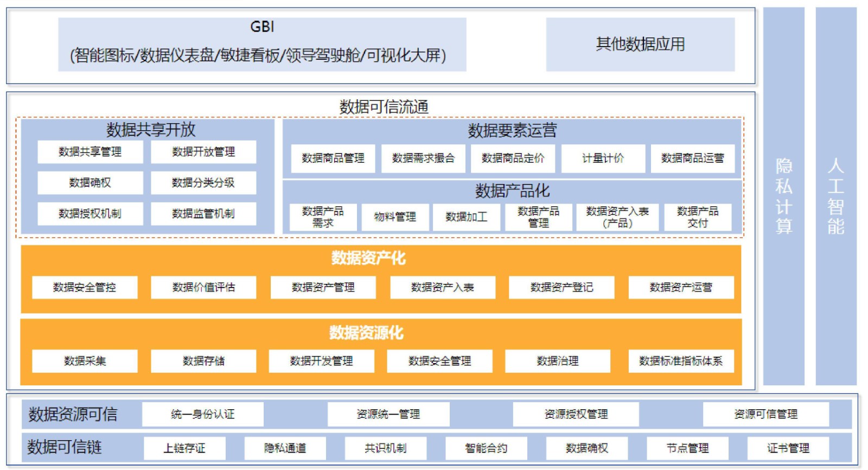The height and width of the screenshot is (470, 868).
Task: Select the 数据资源化 heading
Action: (366, 332)
